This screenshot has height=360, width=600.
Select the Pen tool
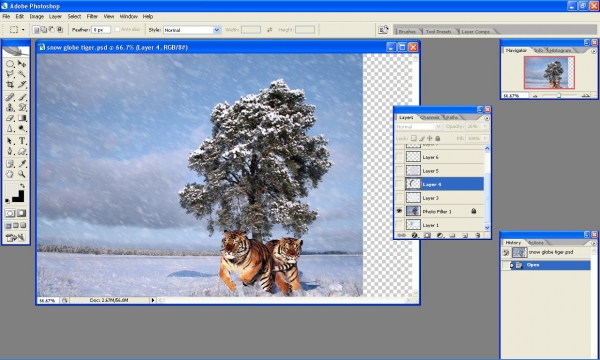pyautogui.click(x=10, y=151)
